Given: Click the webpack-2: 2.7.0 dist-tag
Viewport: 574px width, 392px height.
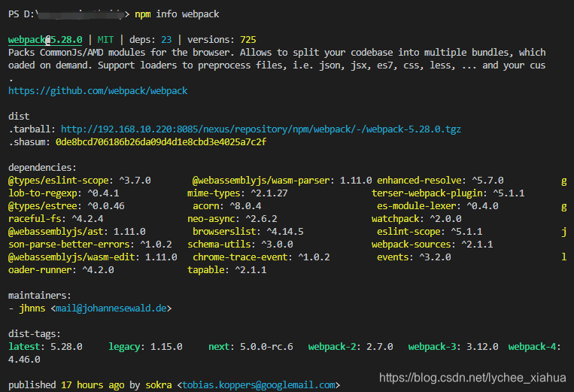Looking at the screenshot, I should point(351,347).
